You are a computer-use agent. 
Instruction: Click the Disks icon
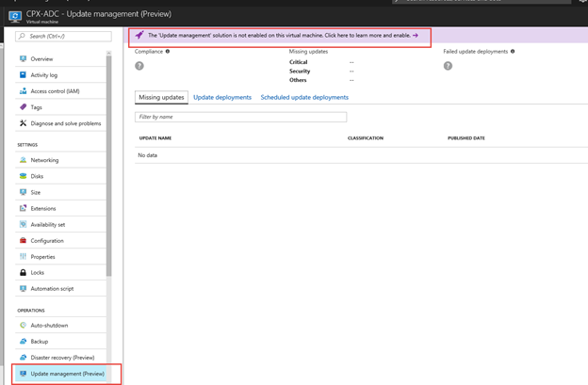point(23,176)
